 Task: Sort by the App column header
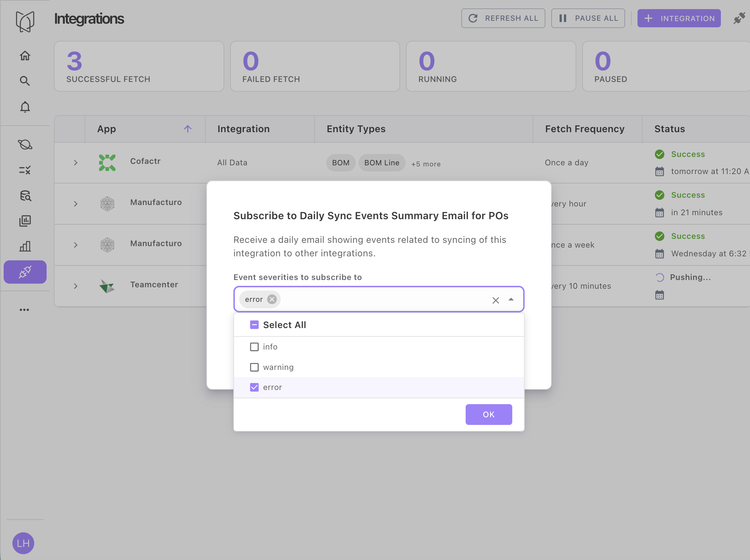point(107,129)
